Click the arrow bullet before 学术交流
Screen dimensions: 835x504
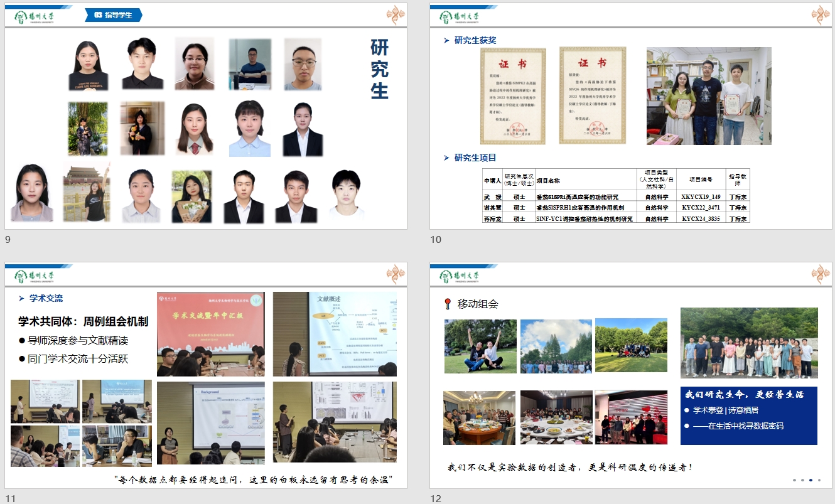21,299
